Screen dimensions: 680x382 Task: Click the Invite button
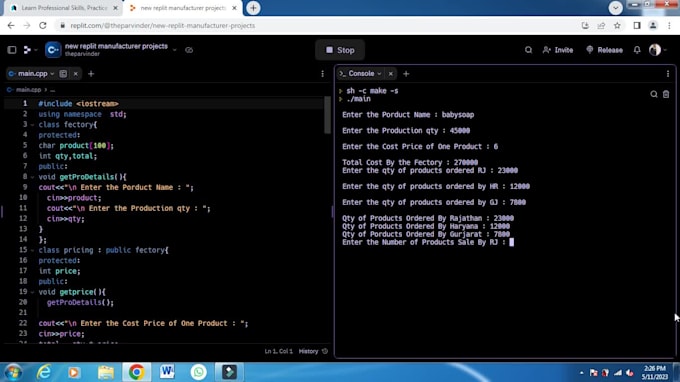pyautogui.click(x=558, y=50)
